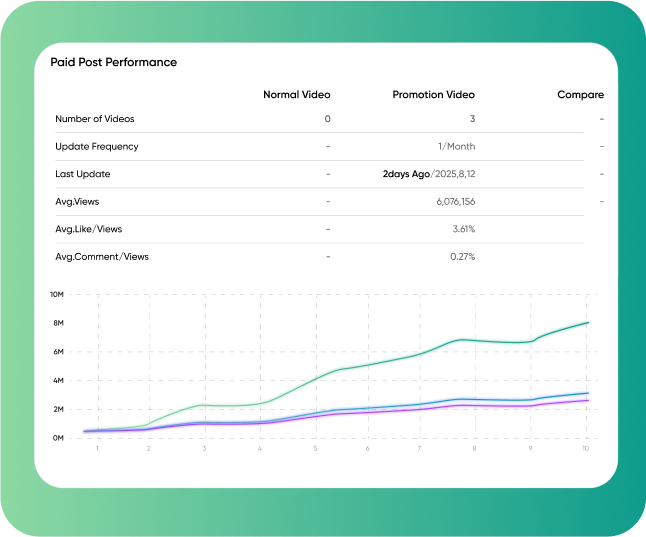The width and height of the screenshot is (646, 537).
Task: Click the Avg.Comment/Views row label
Action: coord(102,257)
